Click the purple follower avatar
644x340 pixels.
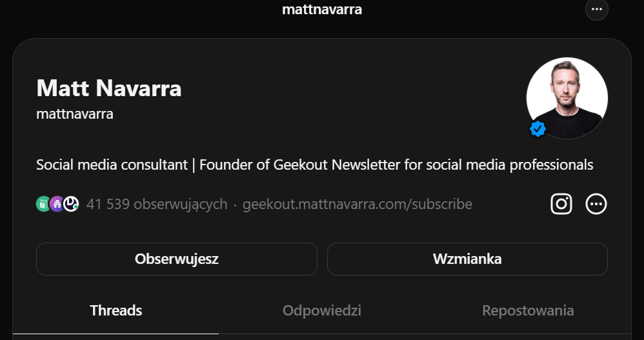tap(57, 204)
